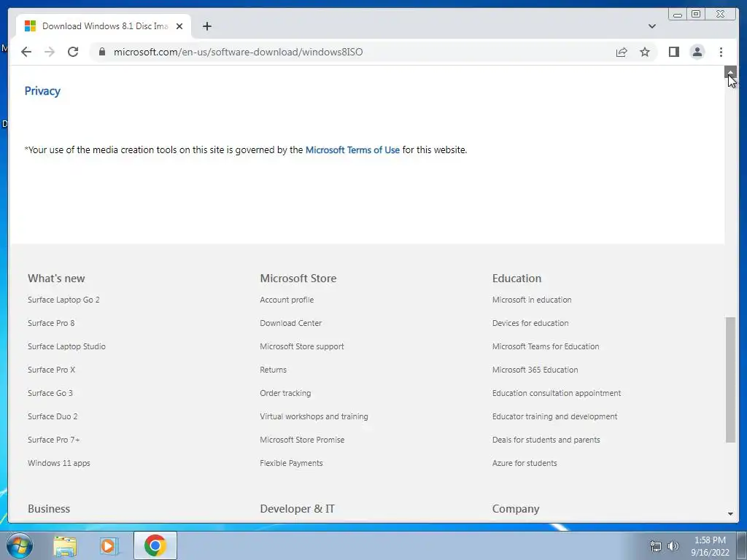Go to Windows 11 apps link
The image size is (747, 560).
[x=58, y=463]
